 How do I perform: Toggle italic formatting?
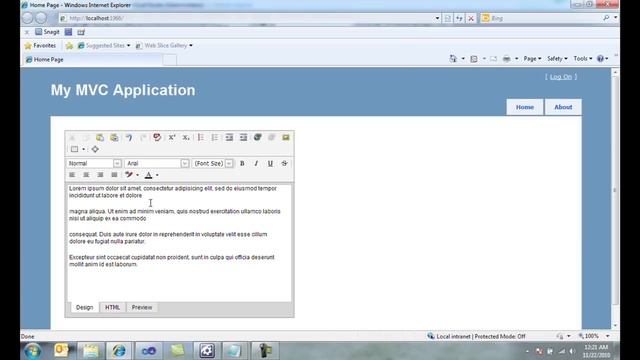tap(256, 163)
